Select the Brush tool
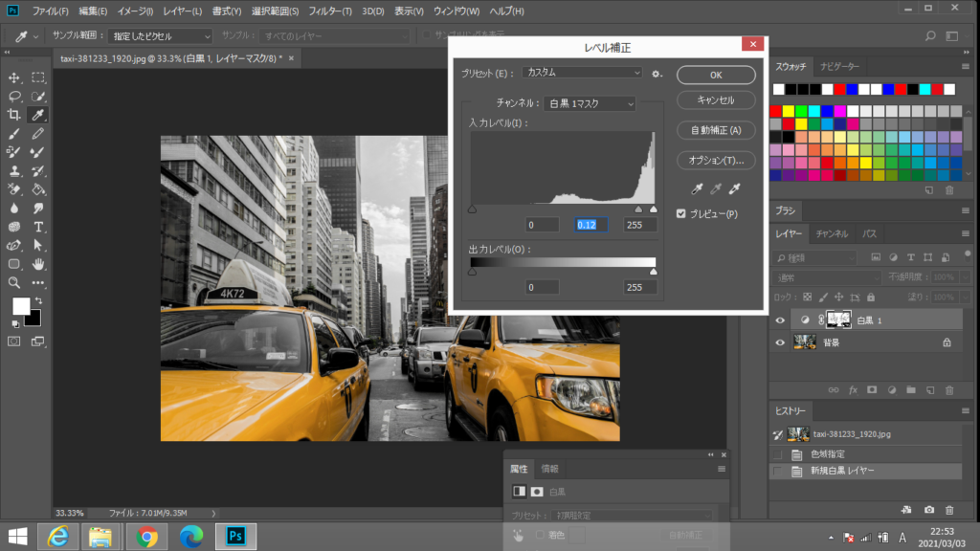The width and height of the screenshot is (980, 551). tap(13, 134)
